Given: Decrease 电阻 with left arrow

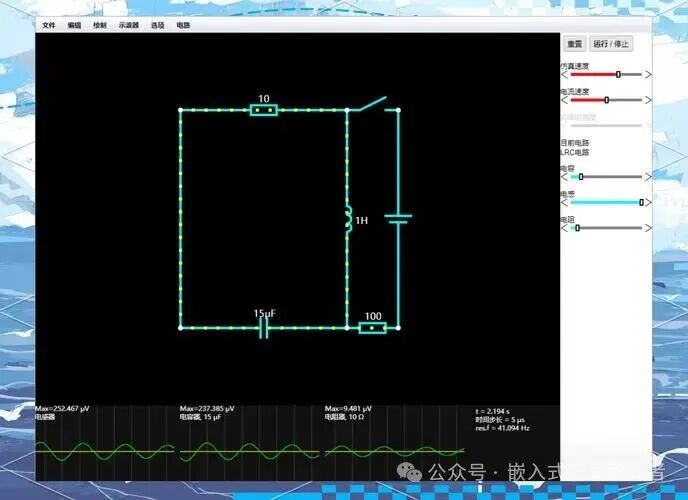Looking at the screenshot, I should (565, 228).
